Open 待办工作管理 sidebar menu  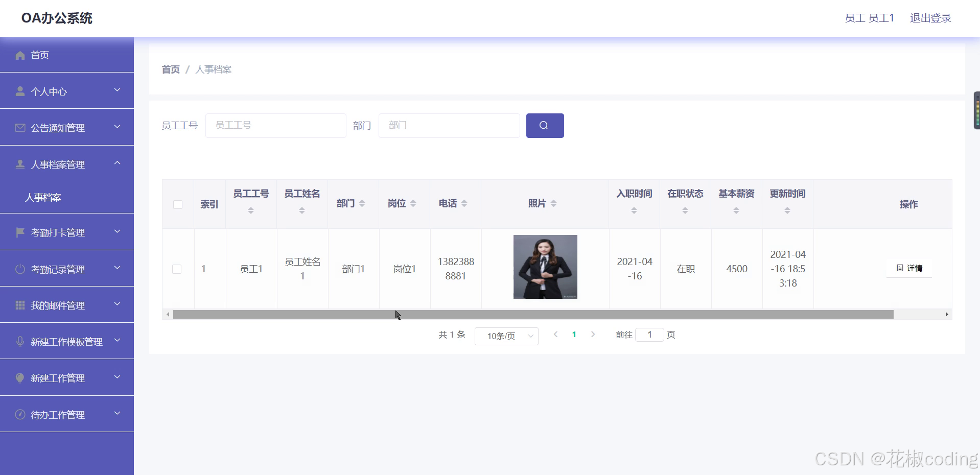(x=67, y=415)
